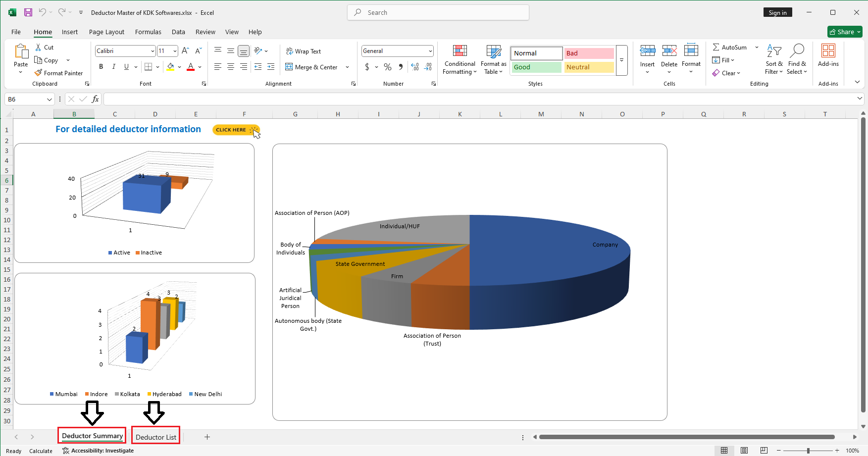Switch to the Insert tab
This screenshot has height=456, width=868.
click(x=70, y=32)
